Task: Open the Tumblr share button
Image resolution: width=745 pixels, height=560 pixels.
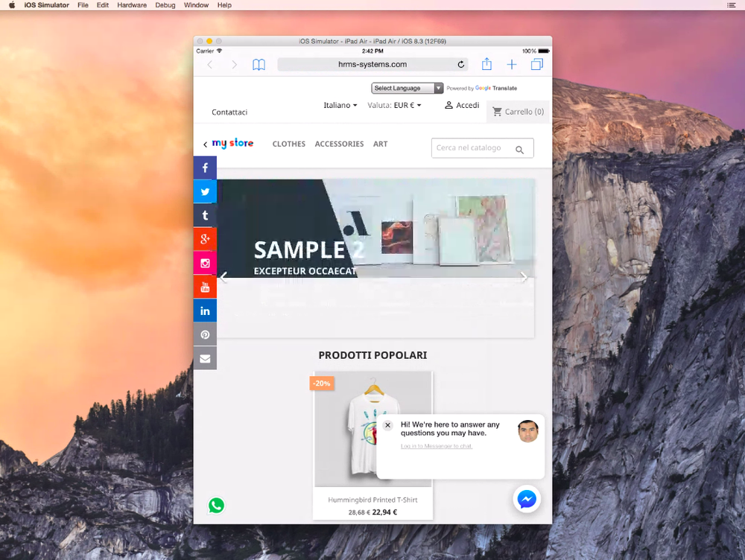Action: [205, 215]
